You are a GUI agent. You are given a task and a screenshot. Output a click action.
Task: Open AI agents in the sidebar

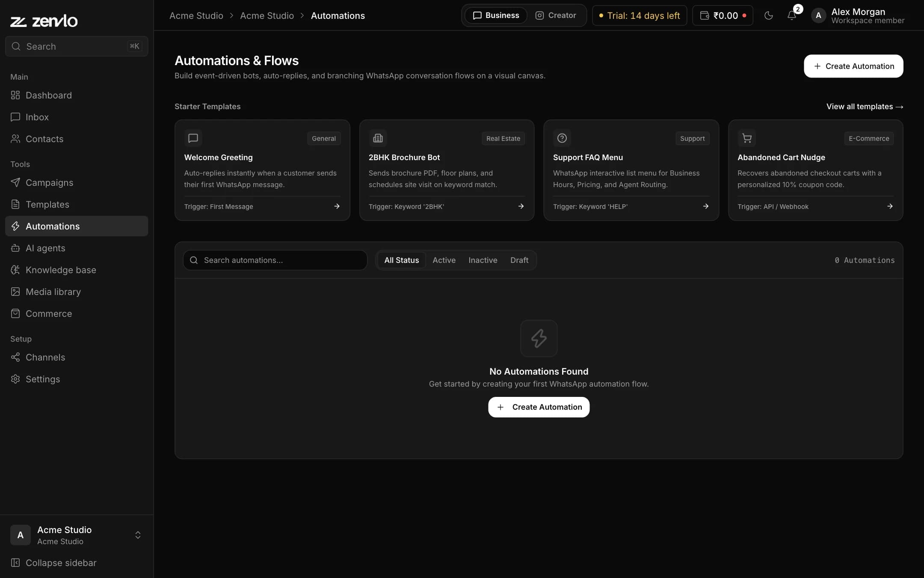point(77,248)
